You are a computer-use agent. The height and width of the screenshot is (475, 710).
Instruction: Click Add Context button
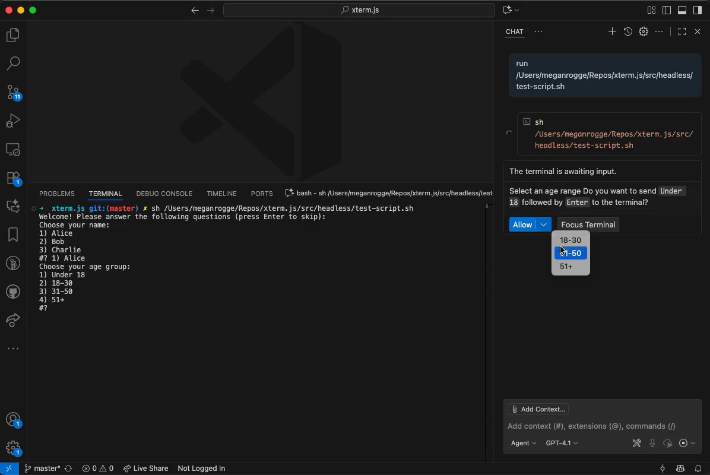[x=538, y=409]
